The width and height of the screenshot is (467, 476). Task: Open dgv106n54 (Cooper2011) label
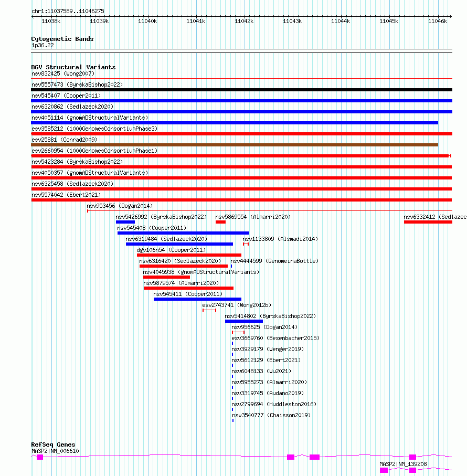(171, 250)
